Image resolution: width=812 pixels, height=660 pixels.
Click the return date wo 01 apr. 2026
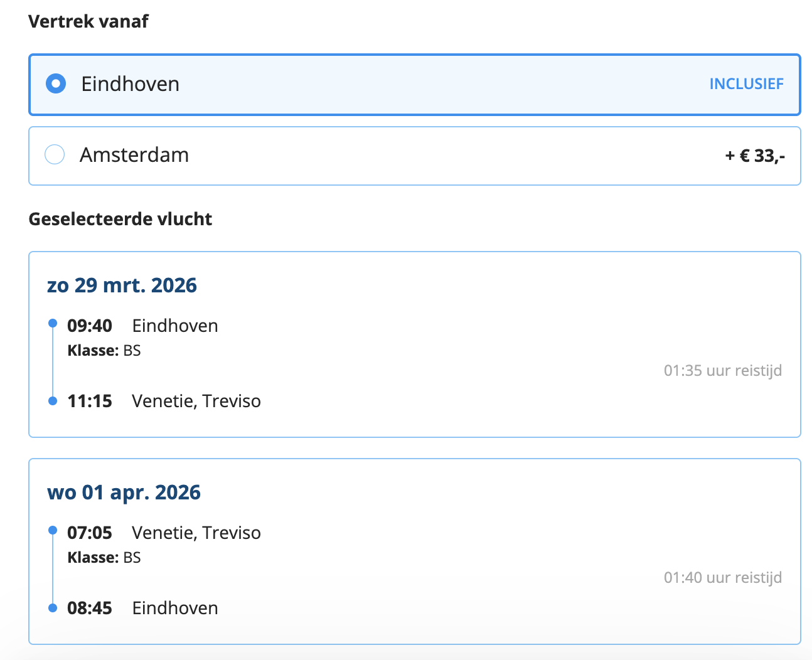(x=124, y=492)
